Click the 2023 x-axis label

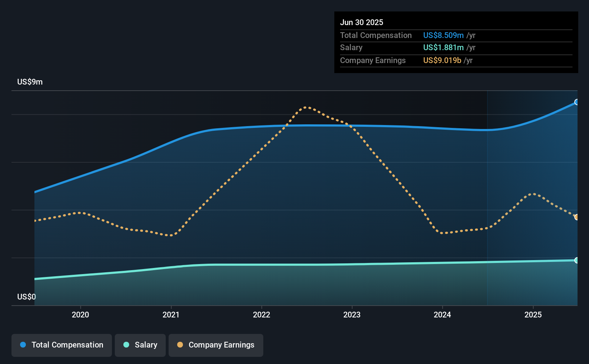click(x=352, y=315)
